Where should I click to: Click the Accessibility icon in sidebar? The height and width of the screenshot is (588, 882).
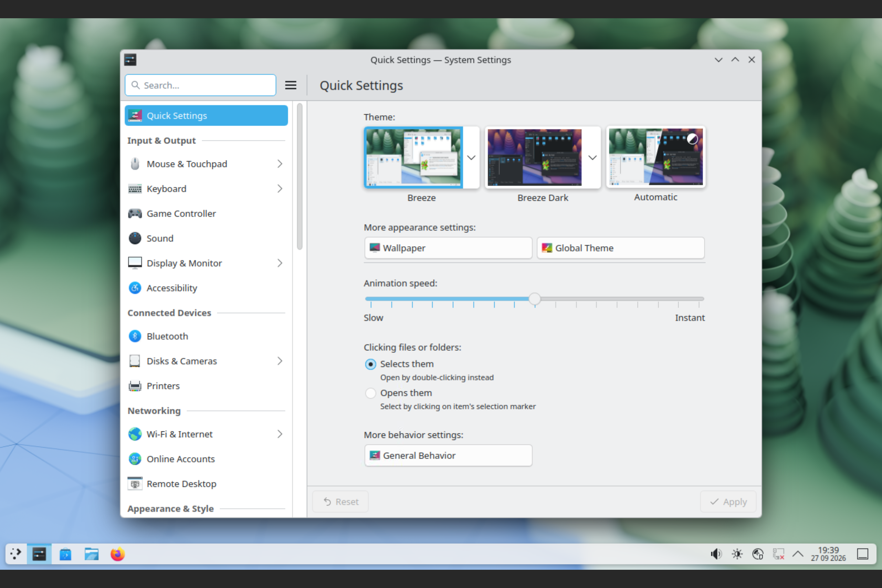coord(135,287)
